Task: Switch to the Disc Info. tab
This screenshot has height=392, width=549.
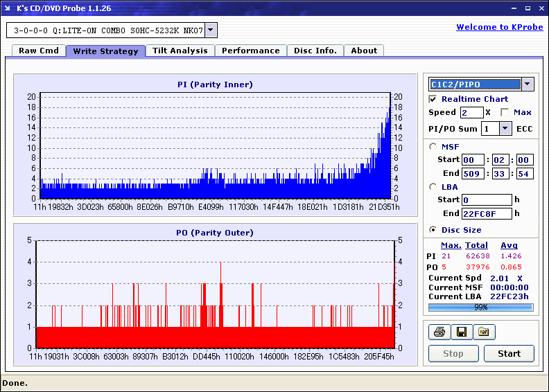Action: pyautogui.click(x=315, y=51)
